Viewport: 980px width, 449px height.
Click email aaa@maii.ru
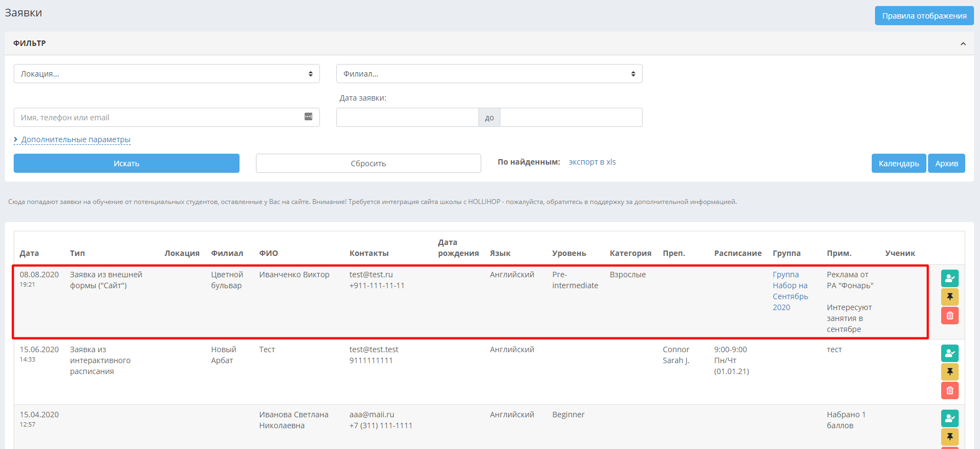point(372,415)
